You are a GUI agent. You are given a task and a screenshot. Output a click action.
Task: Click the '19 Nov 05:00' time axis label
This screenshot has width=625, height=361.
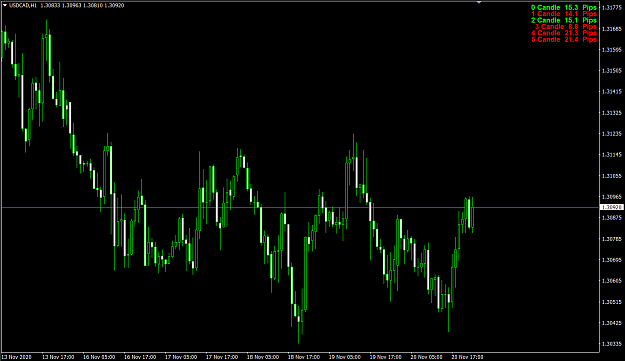345,357
